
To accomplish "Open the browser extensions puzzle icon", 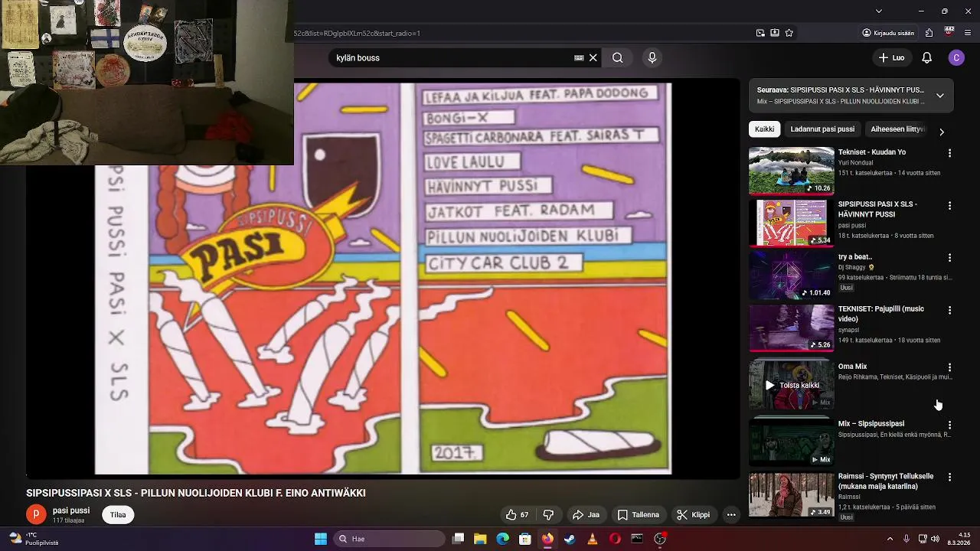I will [x=929, y=33].
